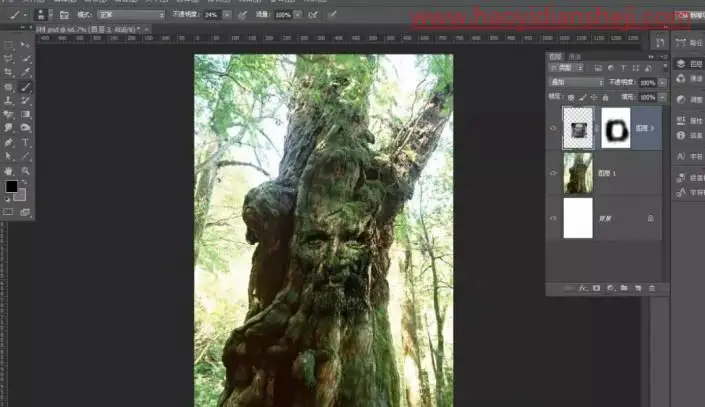Select the Zoom tool
Screen dimensions: 705x407
tap(26, 171)
